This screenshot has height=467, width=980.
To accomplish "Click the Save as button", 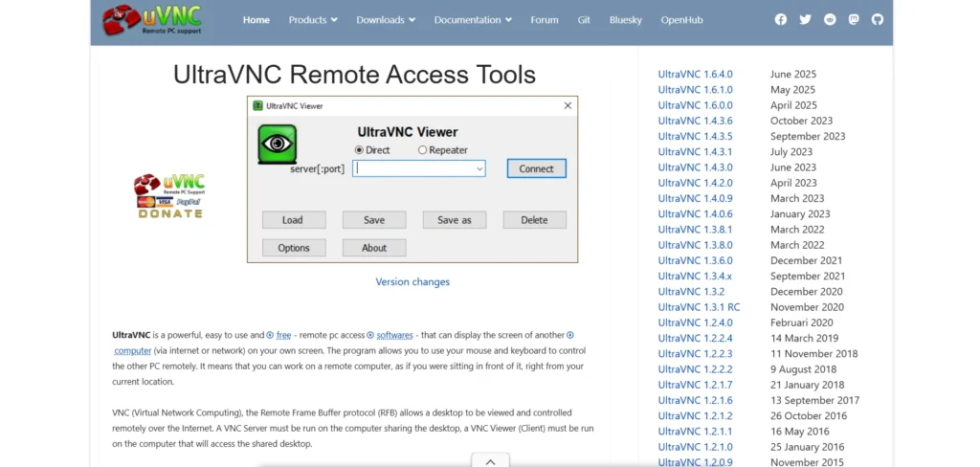I will pos(455,220).
